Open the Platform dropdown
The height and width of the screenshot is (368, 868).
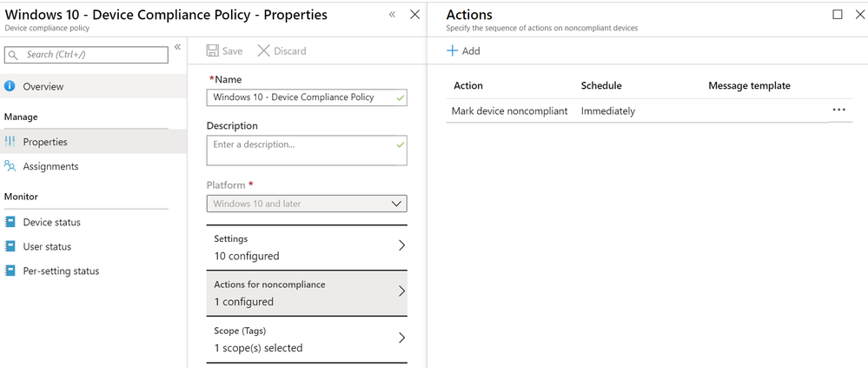pyautogui.click(x=307, y=204)
